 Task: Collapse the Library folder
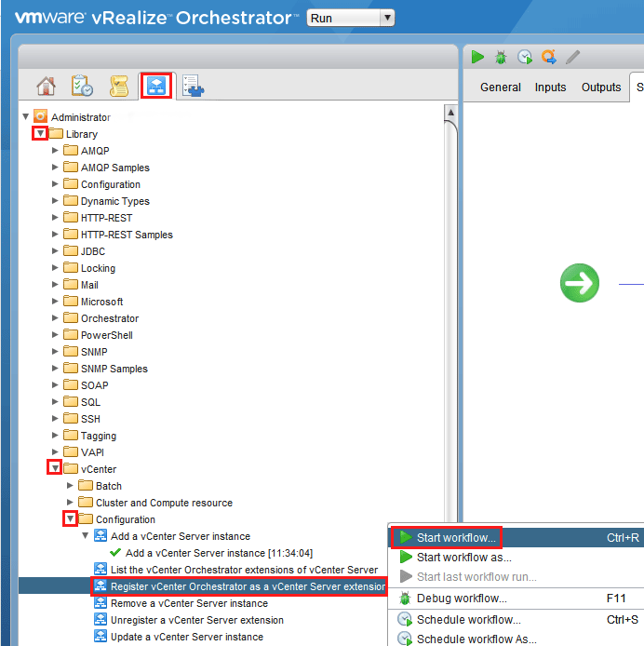pyautogui.click(x=40, y=133)
